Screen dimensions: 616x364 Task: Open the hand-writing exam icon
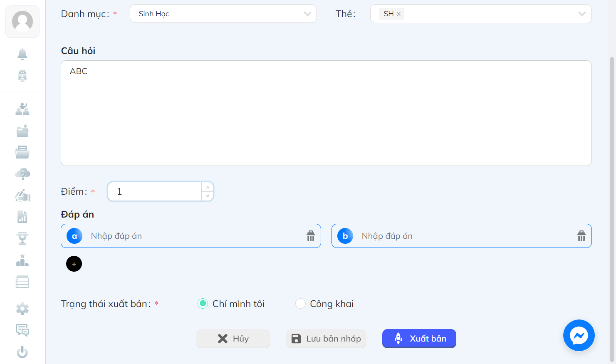pos(22,196)
